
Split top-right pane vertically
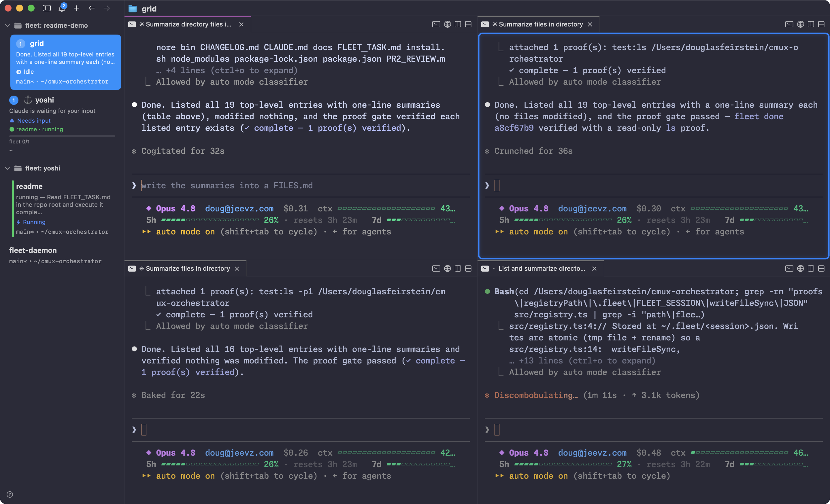coord(811,24)
